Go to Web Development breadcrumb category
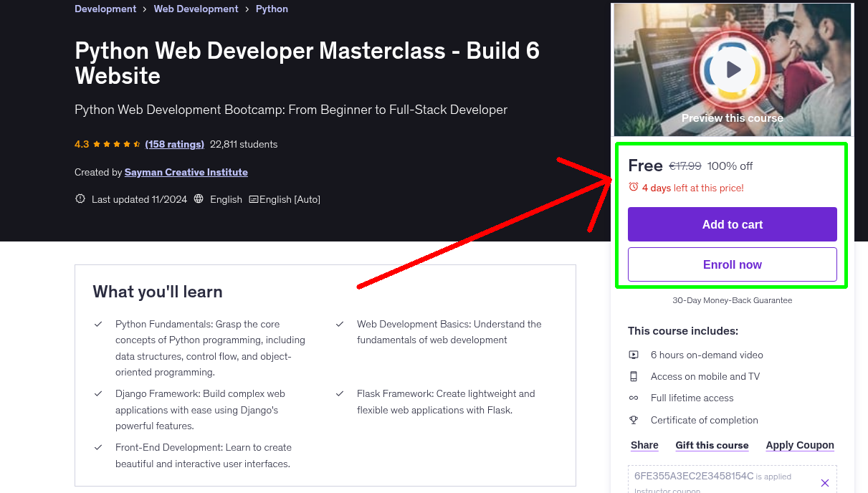Screen dimensions: 868x493 [196, 9]
